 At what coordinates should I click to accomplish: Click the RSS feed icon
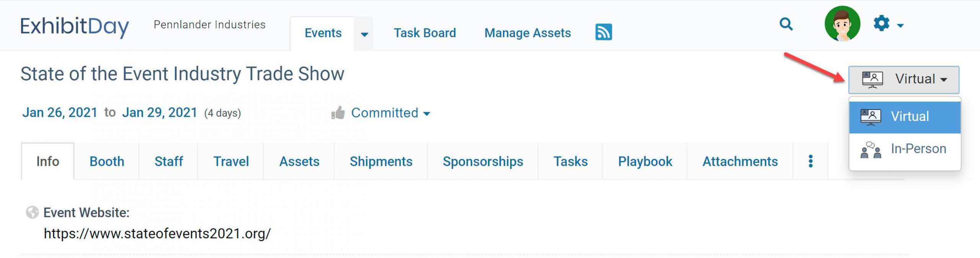[x=603, y=32]
